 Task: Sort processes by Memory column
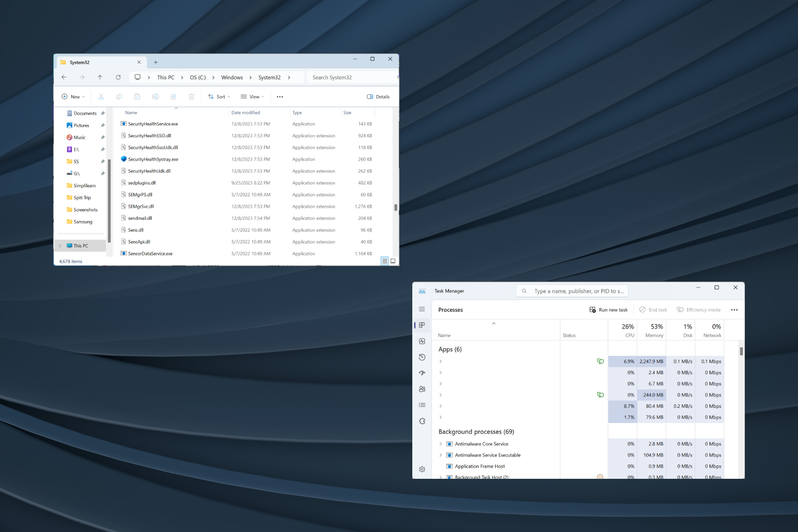652,330
